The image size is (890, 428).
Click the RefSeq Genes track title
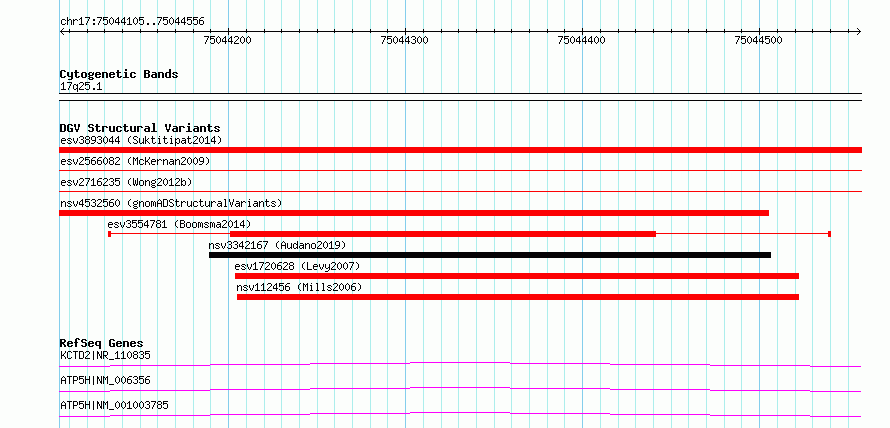point(102,343)
